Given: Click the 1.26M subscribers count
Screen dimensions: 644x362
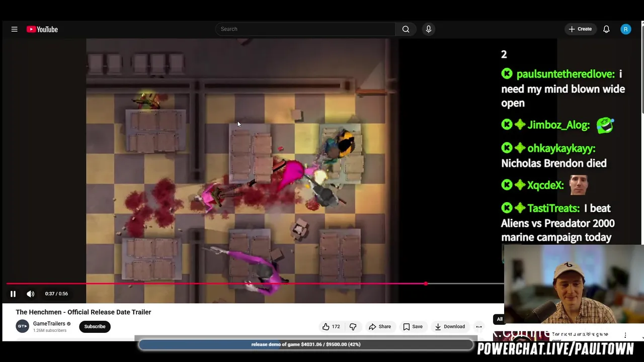Looking at the screenshot, I should [x=50, y=331].
